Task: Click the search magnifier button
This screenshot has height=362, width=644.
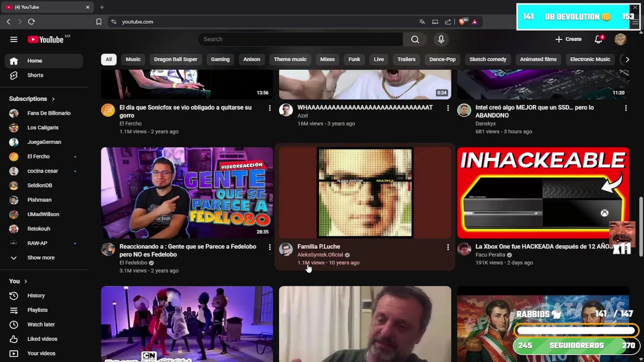Action: point(415,39)
